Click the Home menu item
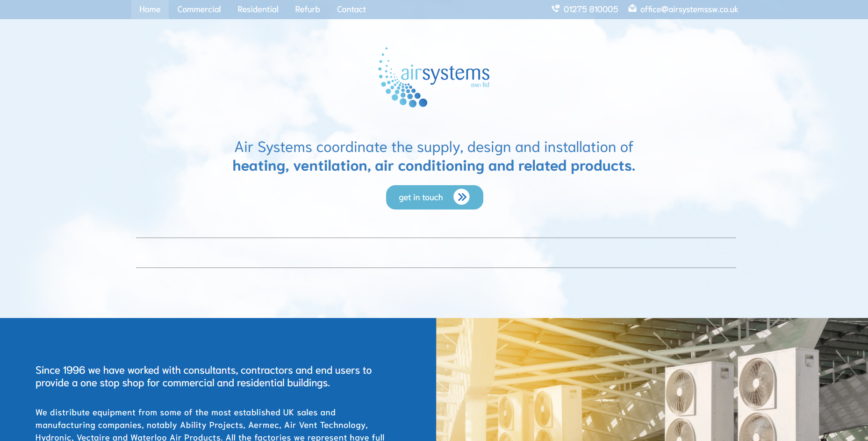Screen dimensions: 868x441 tap(150, 9)
